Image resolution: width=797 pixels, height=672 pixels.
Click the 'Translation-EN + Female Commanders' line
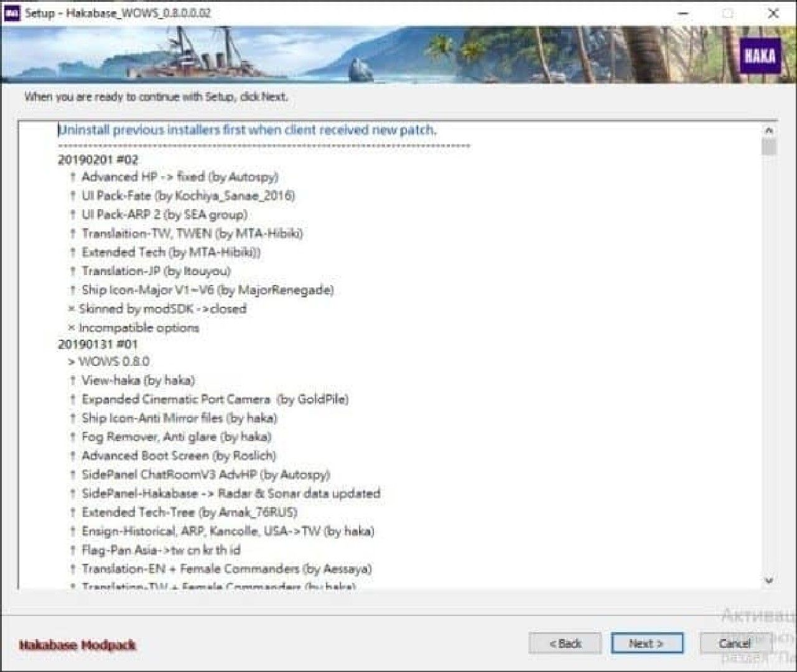tap(220, 569)
